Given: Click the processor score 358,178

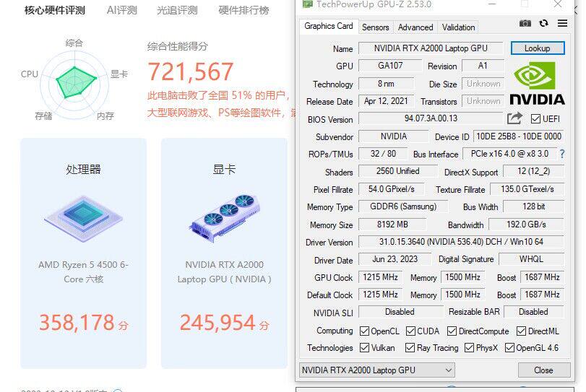Looking at the screenshot, I should 77,323.
